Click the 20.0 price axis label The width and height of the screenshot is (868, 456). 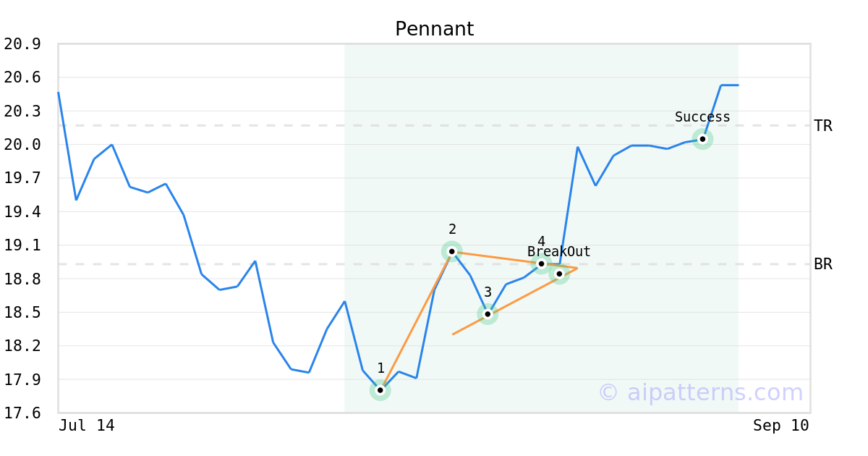pos(22,145)
